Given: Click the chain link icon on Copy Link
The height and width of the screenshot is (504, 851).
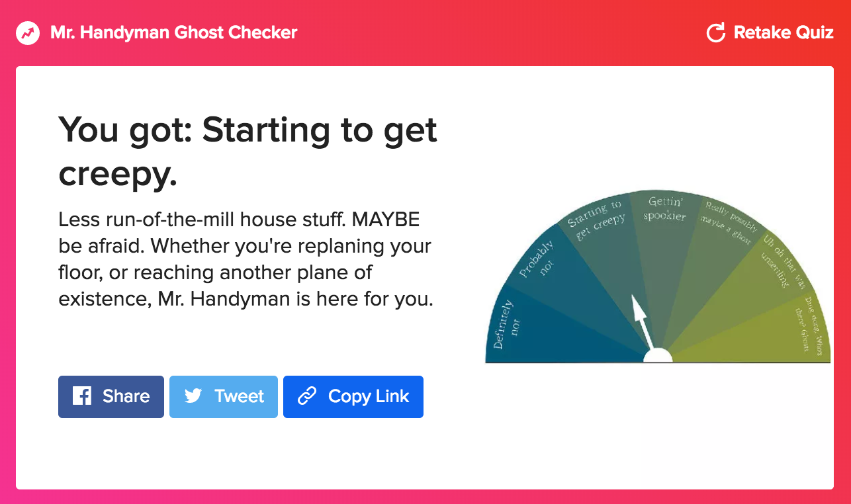Looking at the screenshot, I should [307, 396].
